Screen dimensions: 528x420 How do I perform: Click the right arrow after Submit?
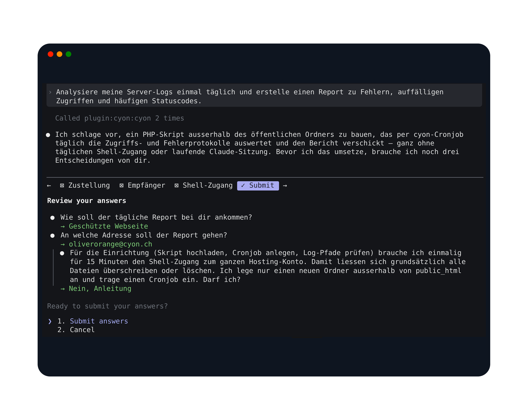click(x=285, y=186)
